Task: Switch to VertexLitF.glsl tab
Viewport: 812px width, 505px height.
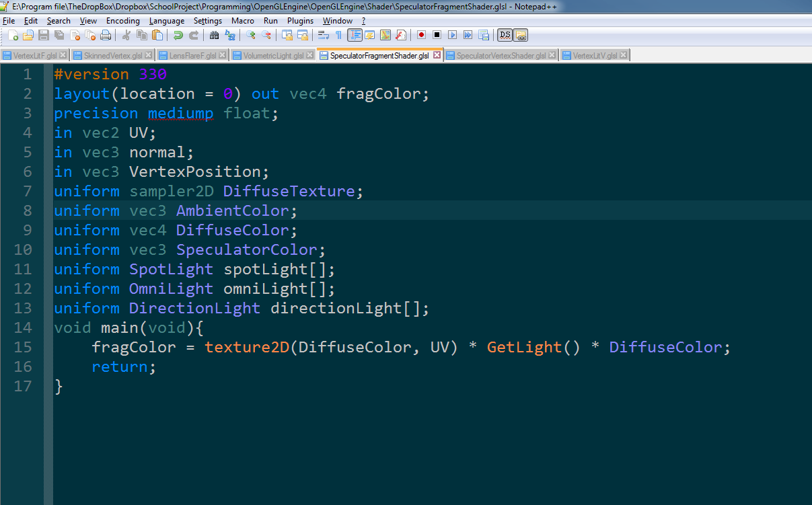Action: pos(35,56)
